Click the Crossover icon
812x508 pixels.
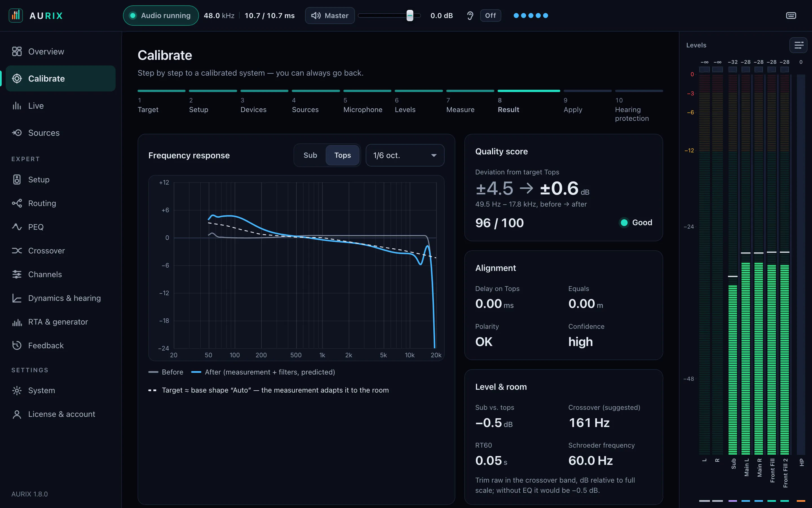(x=17, y=251)
